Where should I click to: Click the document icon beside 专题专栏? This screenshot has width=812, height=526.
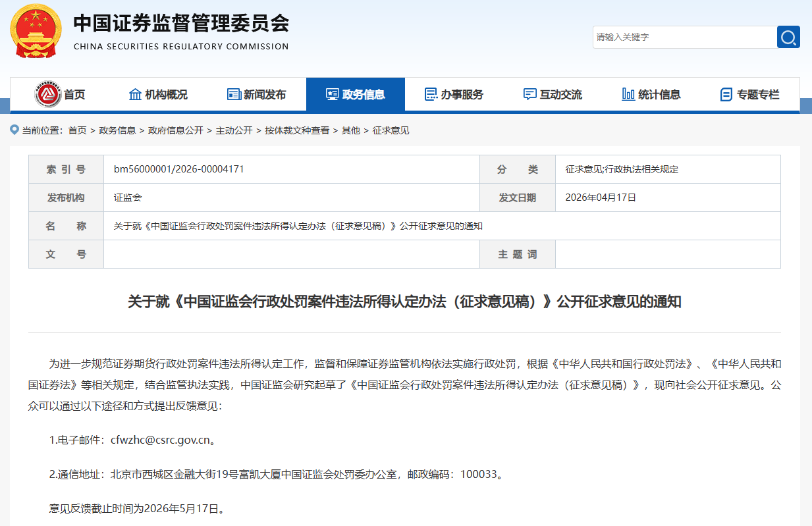726,94
